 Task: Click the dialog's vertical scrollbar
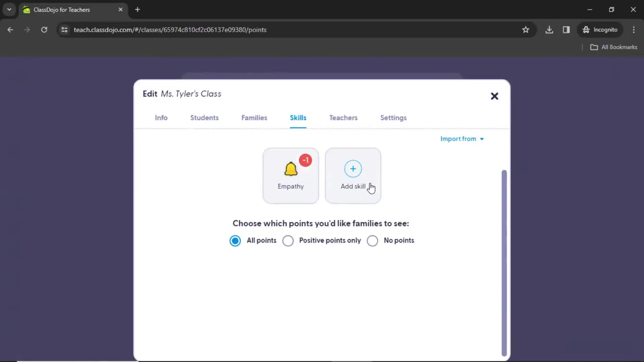pyautogui.click(x=504, y=263)
